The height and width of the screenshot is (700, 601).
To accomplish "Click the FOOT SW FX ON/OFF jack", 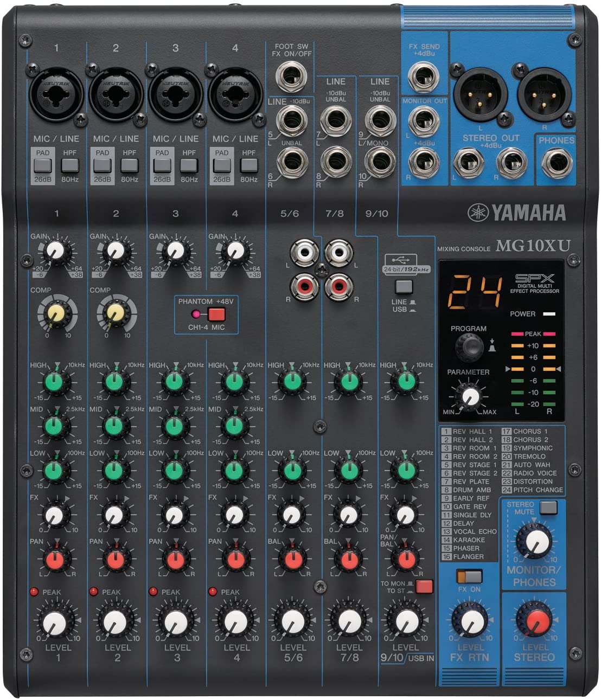I will [x=292, y=76].
